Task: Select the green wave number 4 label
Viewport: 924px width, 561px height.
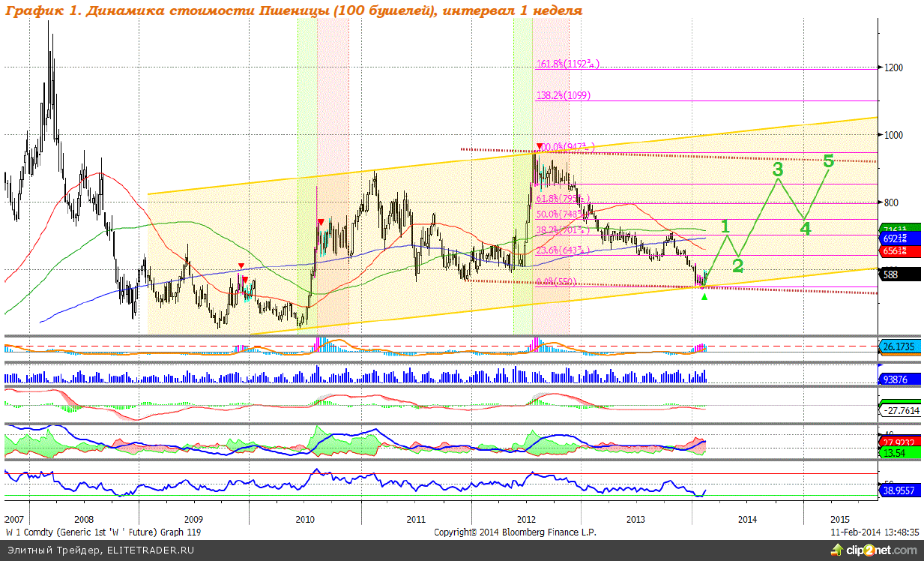Action: (x=805, y=229)
